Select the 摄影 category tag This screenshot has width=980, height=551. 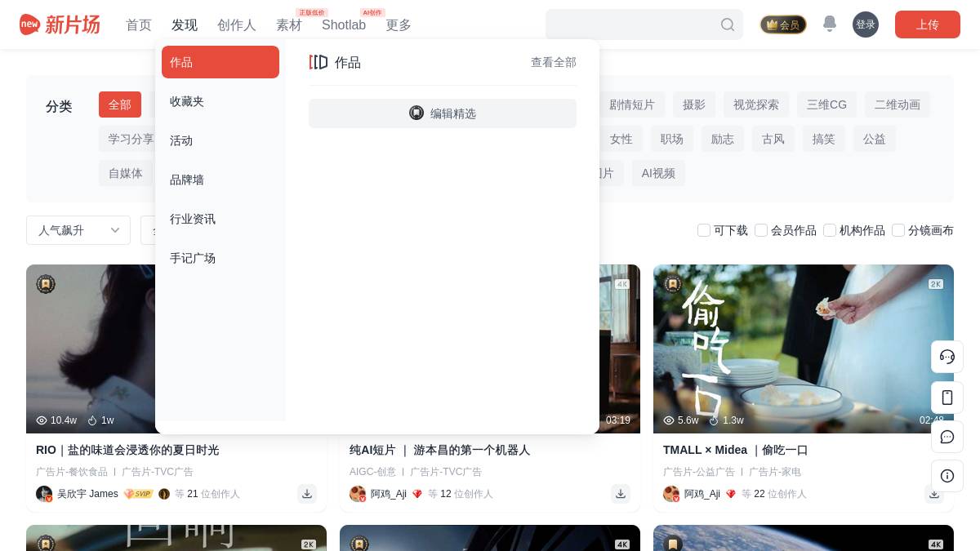(x=694, y=104)
